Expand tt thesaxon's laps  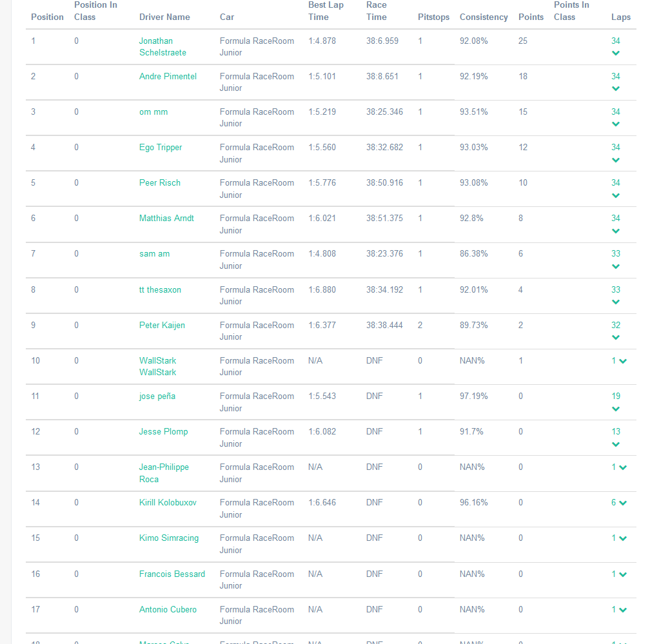click(x=616, y=301)
